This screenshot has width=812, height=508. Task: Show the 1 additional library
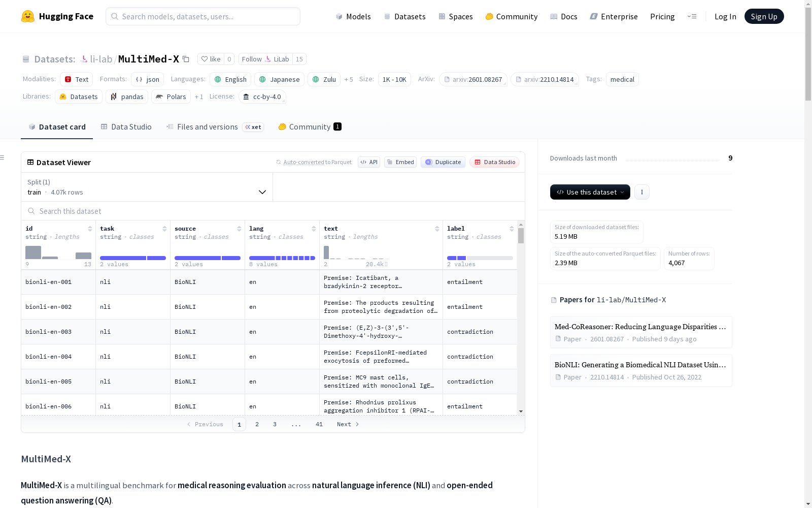pos(199,97)
